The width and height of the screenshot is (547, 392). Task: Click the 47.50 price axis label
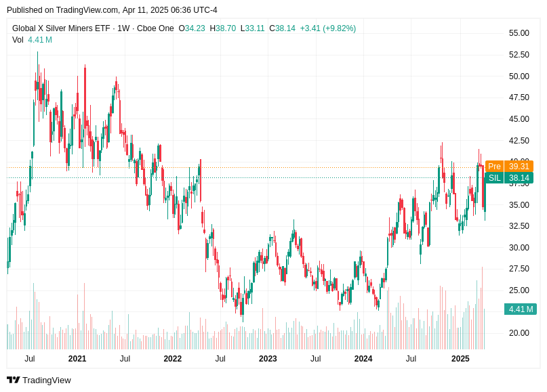click(x=519, y=97)
